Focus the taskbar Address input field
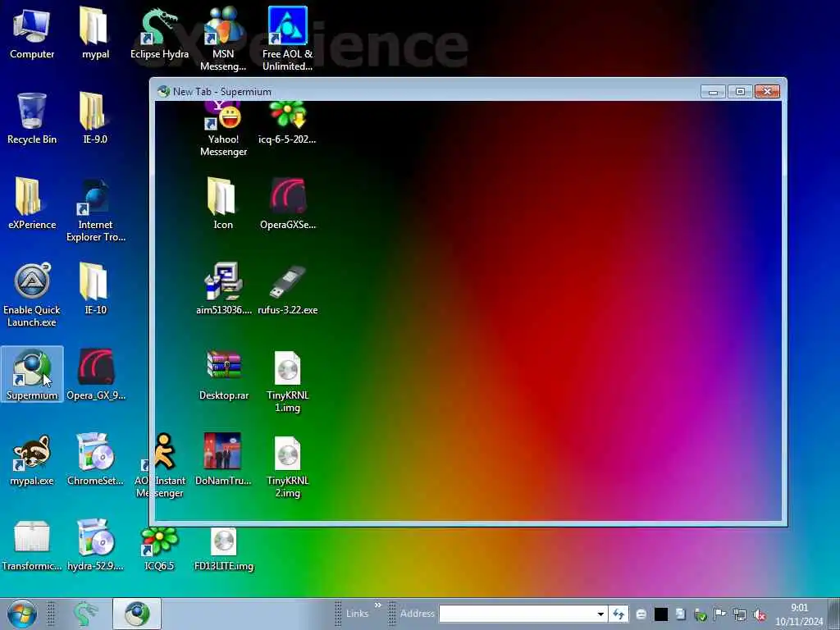The height and width of the screenshot is (630, 840). coord(517,614)
